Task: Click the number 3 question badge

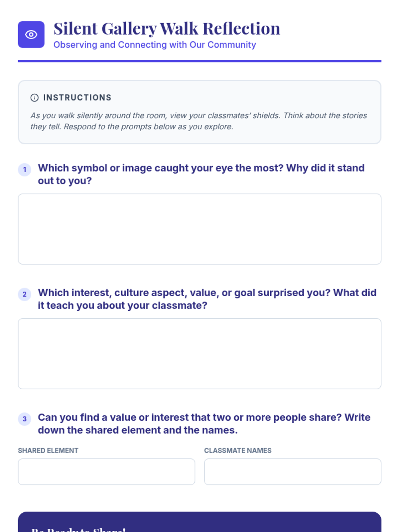Action: (25, 419)
